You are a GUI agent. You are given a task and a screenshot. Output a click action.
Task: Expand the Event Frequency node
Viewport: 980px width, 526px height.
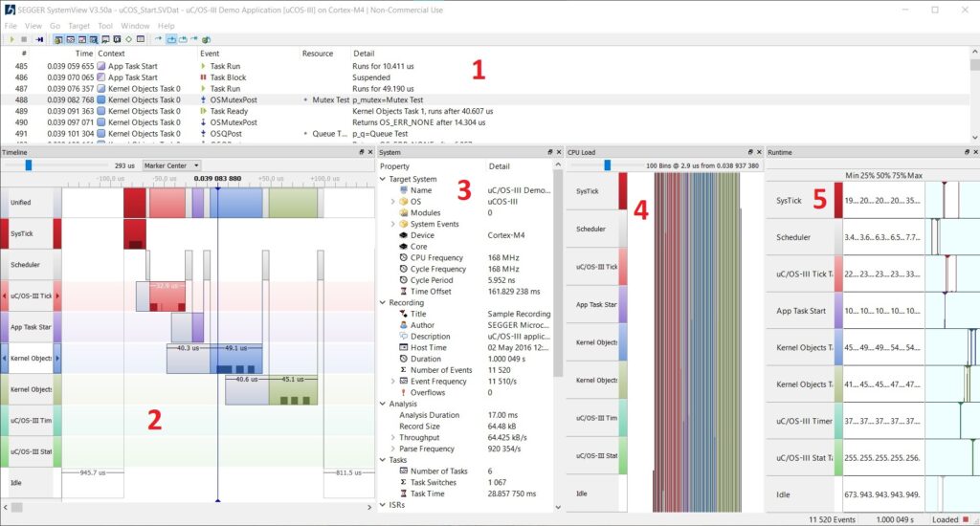(392, 381)
